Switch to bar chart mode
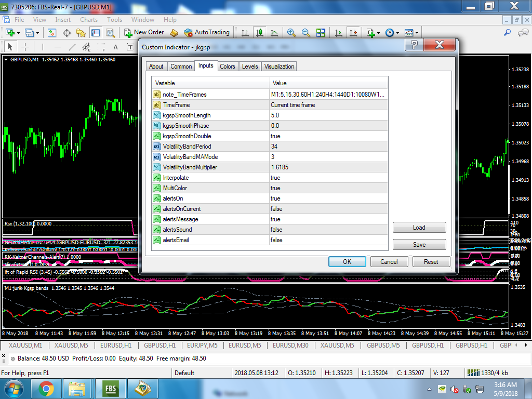The height and width of the screenshot is (399, 532). [245, 33]
